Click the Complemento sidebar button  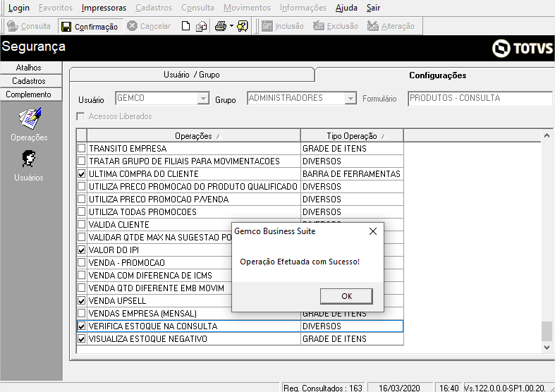[31, 94]
